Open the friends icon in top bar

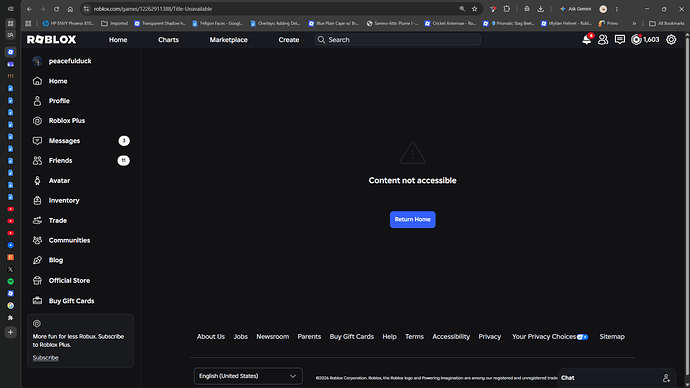[603, 40]
